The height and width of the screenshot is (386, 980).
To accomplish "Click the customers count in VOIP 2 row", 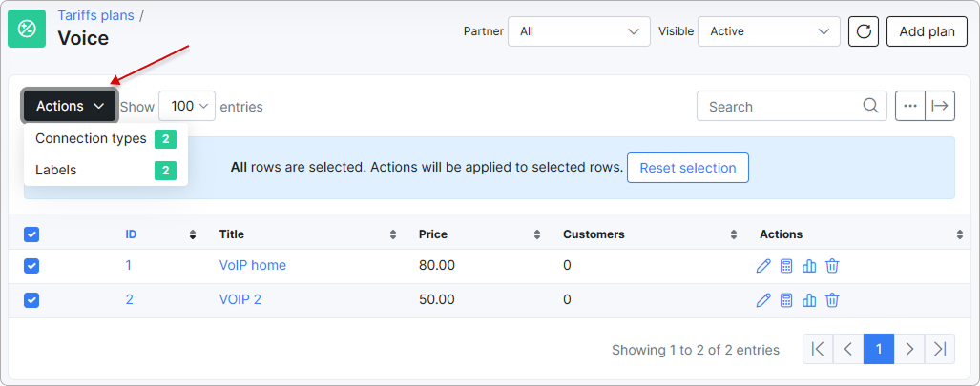I will (x=567, y=300).
